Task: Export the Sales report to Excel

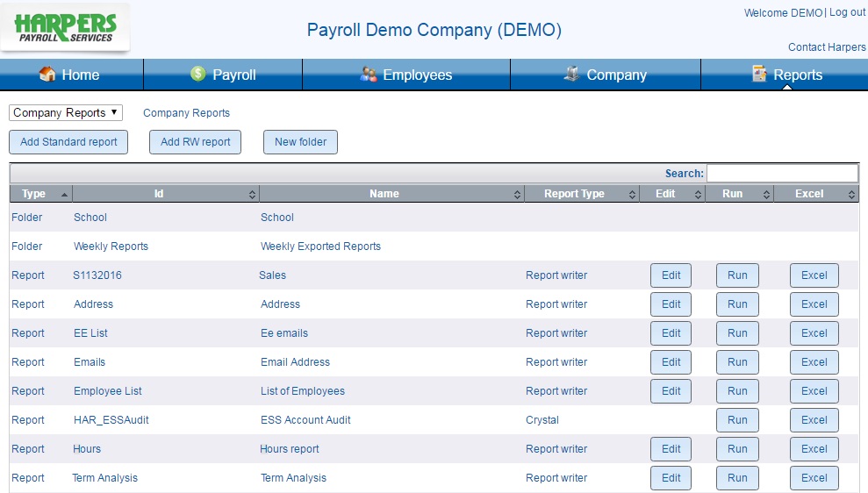Action: click(814, 275)
